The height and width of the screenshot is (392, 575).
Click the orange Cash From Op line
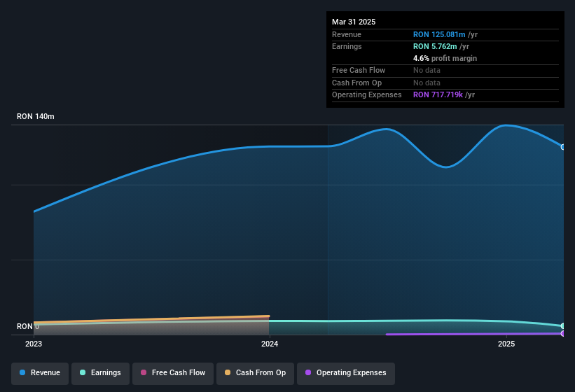151,319
